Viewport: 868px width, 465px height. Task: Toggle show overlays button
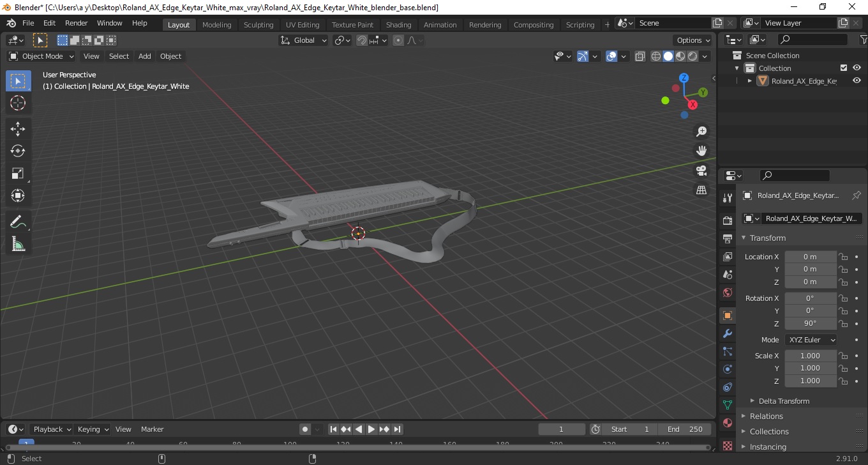tap(611, 56)
